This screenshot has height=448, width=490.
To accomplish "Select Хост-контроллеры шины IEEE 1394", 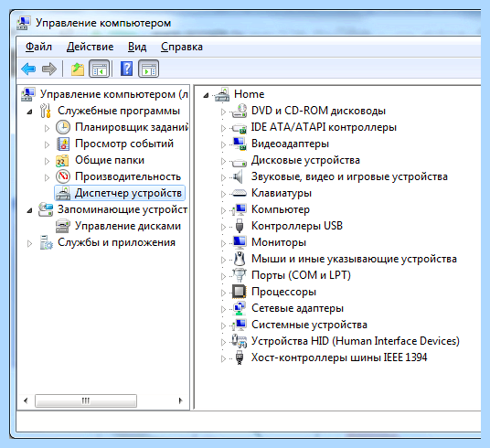I will pyautogui.click(x=339, y=357).
